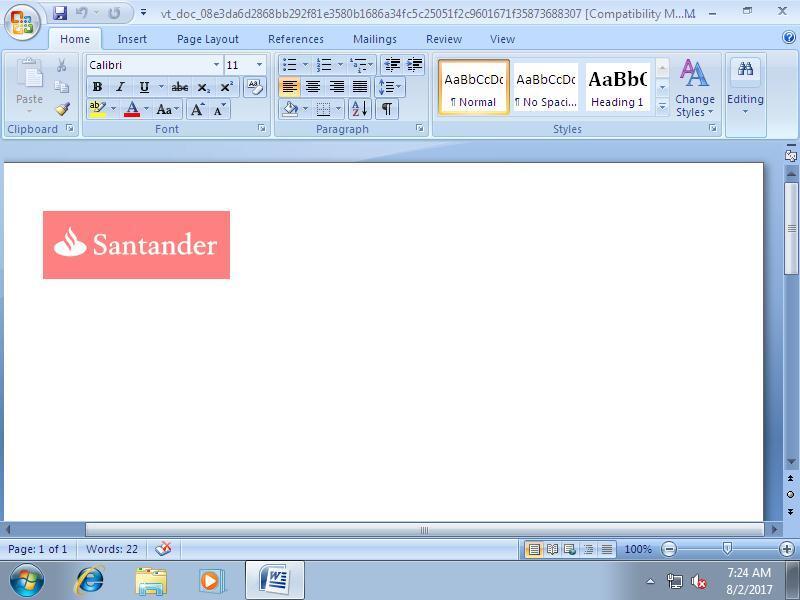Toggle Show/Hide paragraph marks
The height and width of the screenshot is (600, 800).
388,109
